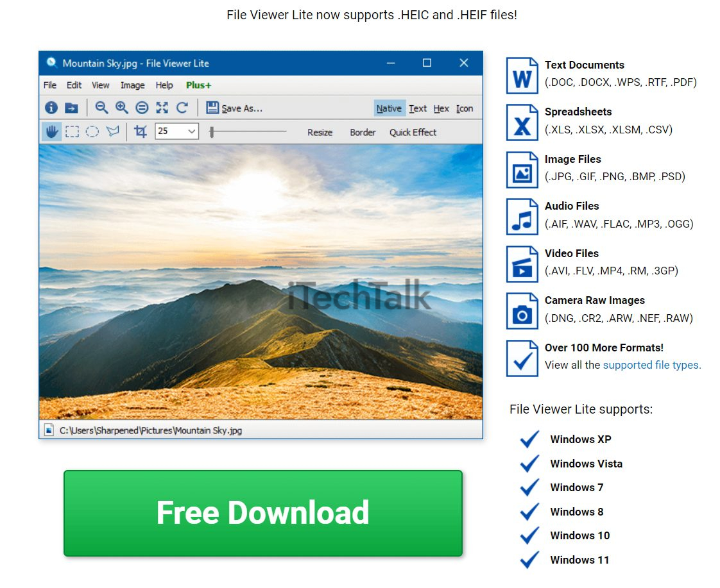Open the Image menu

tap(132, 85)
